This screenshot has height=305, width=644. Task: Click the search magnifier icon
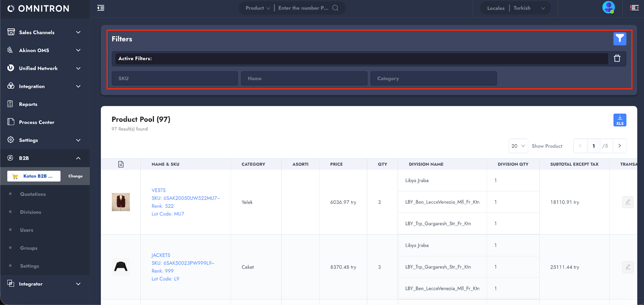click(x=335, y=8)
